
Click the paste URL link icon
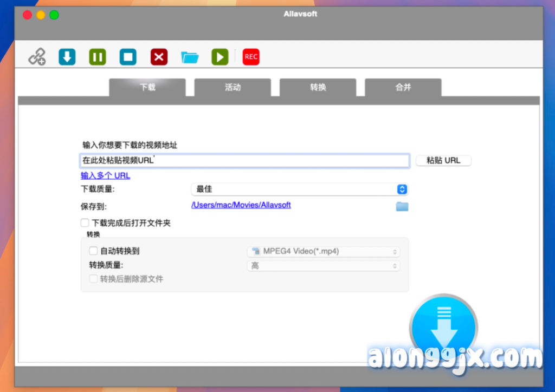(x=37, y=56)
